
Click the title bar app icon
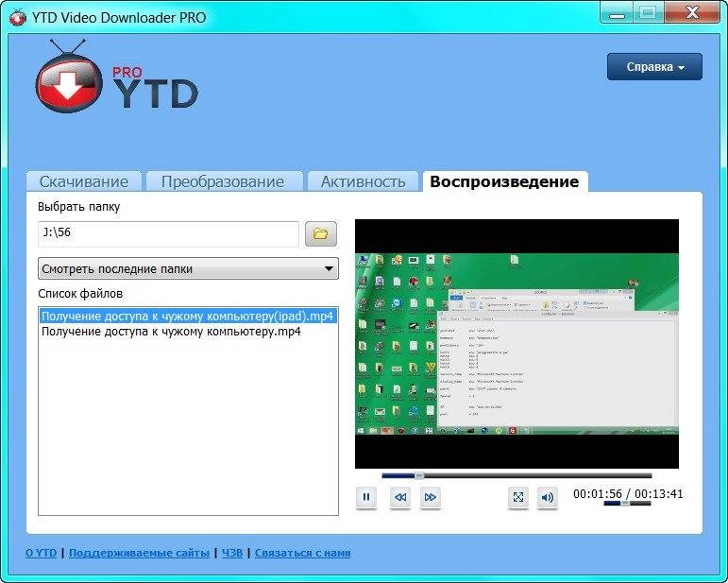pos(18,18)
